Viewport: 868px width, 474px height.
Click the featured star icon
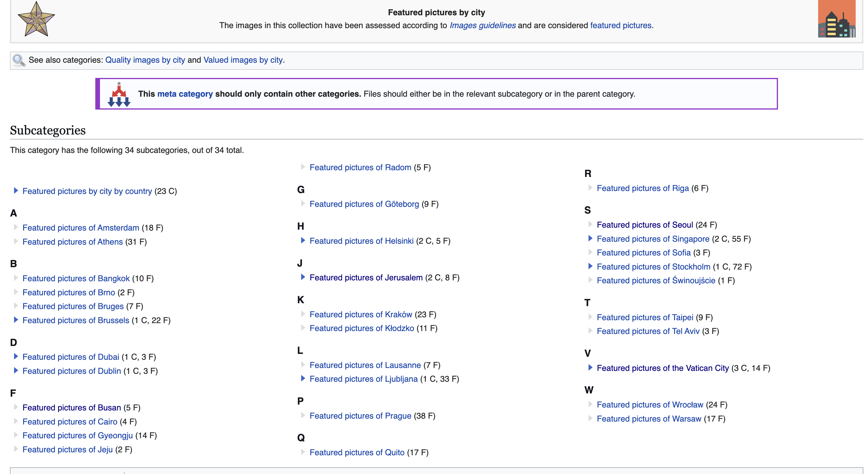[36, 19]
